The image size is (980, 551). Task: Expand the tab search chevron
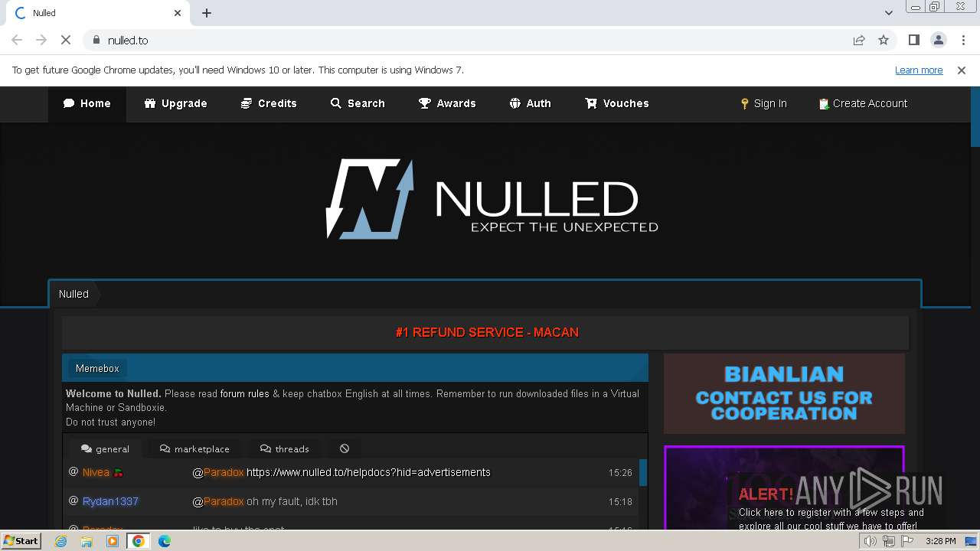click(888, 13)
